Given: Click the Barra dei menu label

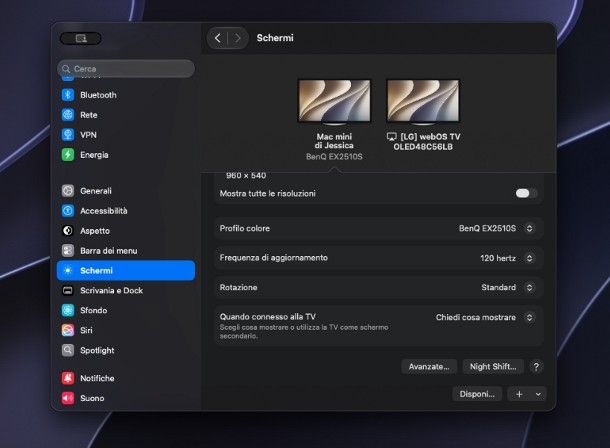Looking at the screenshot, I should point(109,251).
